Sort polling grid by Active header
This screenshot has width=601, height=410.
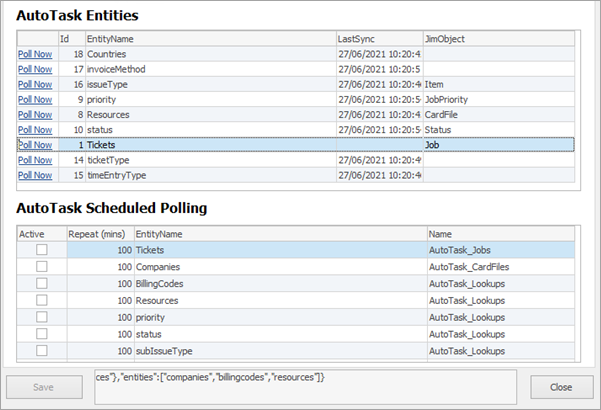(42, 234)
